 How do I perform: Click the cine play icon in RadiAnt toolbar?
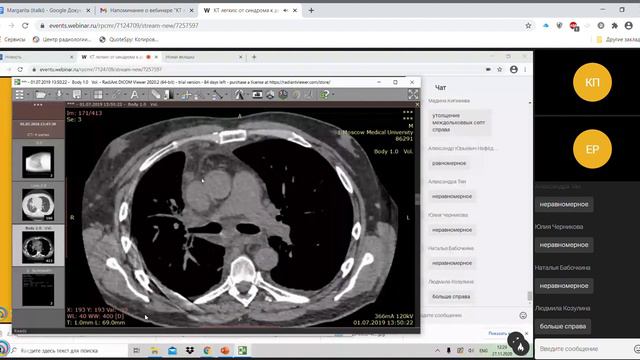[x=257, y=95]
